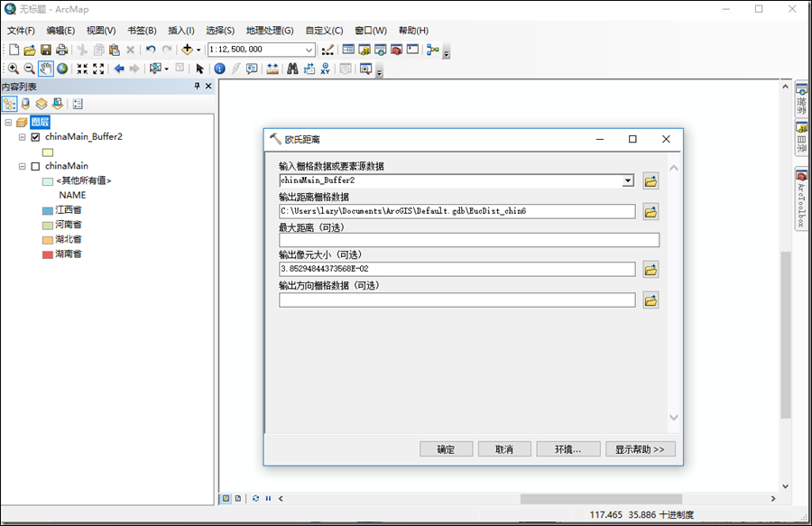Switch TOC to List By Source view
This screenshot has height=526, width=812.
tap(25, 103)
